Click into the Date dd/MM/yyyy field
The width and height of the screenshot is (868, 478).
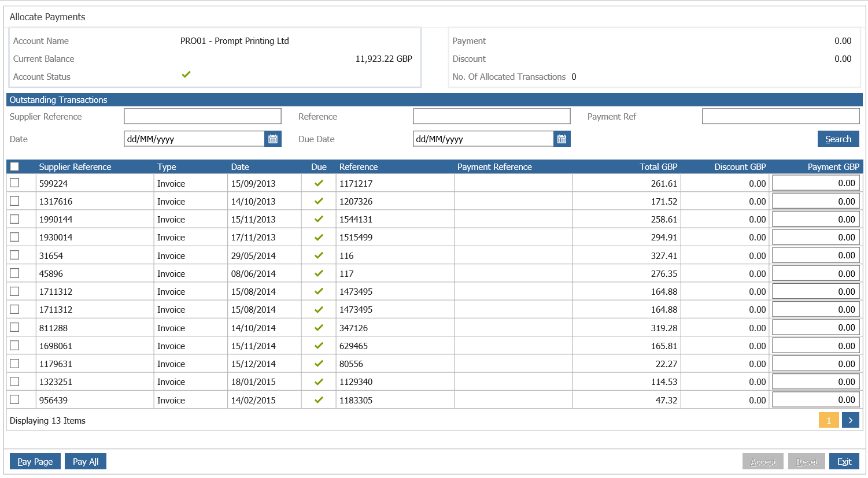(x=194, y=139)
